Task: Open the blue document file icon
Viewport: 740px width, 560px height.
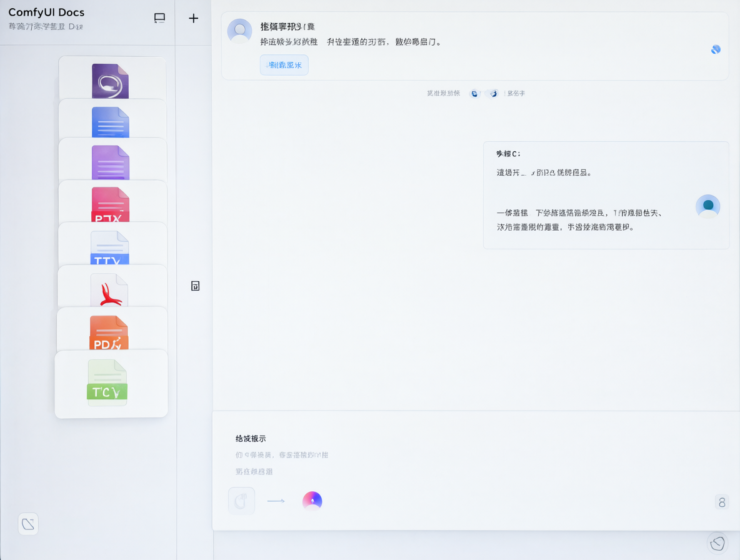Action: (111, 122)
